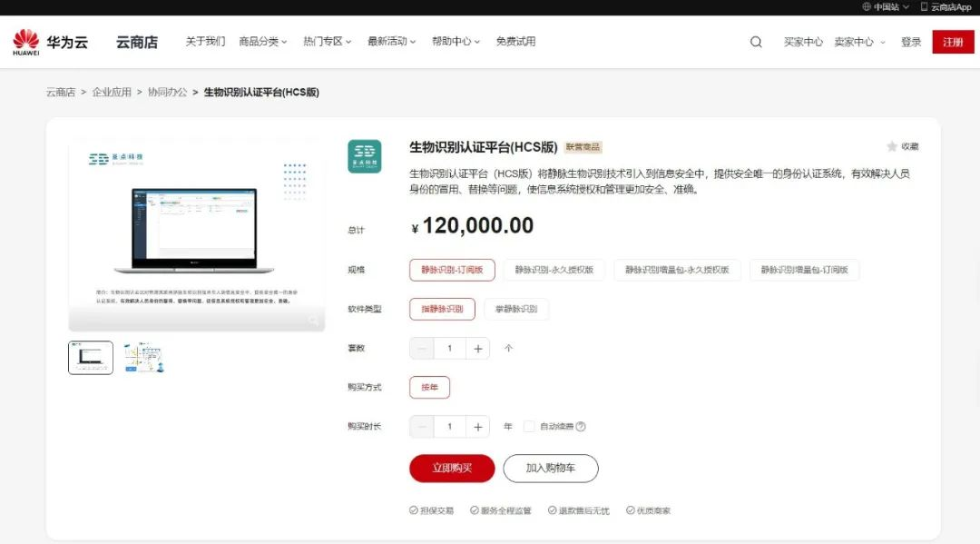This screenshot has height=544, width=980.
Task: Click the 购买时长 quantity input field
Action: coord(449,427)
